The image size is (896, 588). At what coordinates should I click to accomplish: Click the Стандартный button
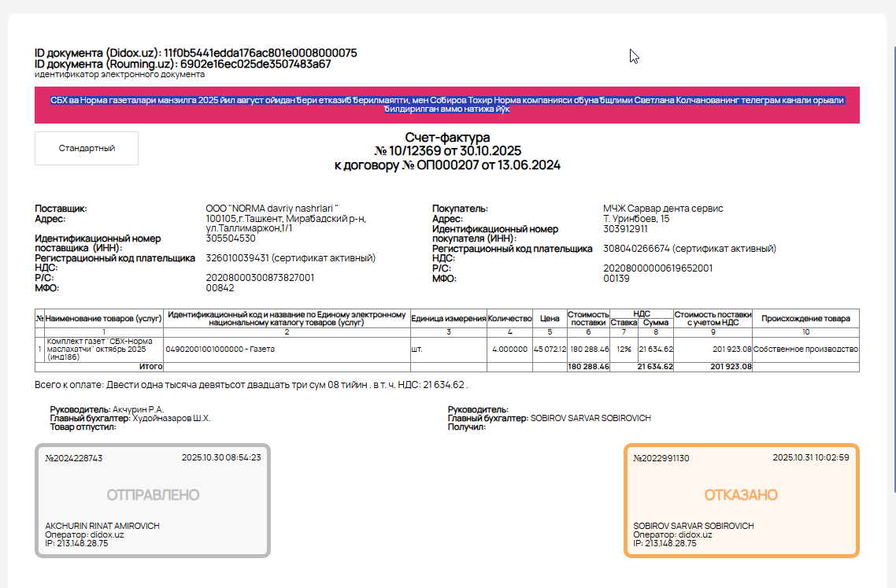87,149
